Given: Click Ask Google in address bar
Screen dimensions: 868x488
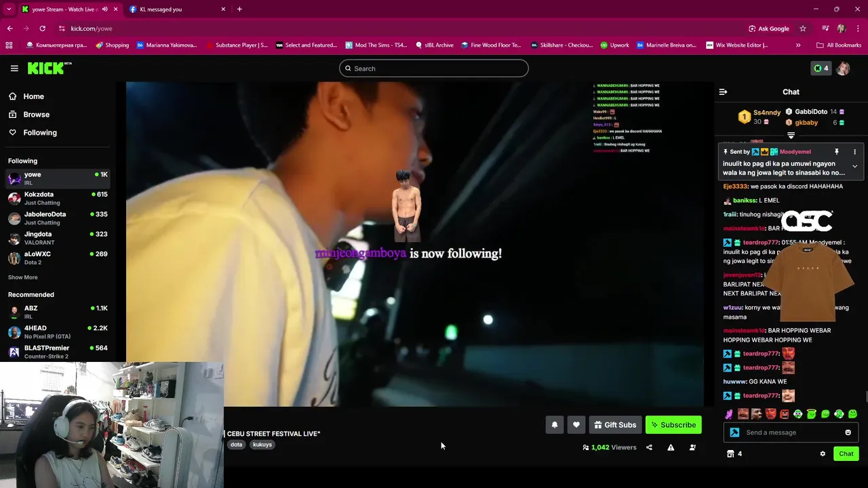Looking at the screenshot, I should pos(768,28).
